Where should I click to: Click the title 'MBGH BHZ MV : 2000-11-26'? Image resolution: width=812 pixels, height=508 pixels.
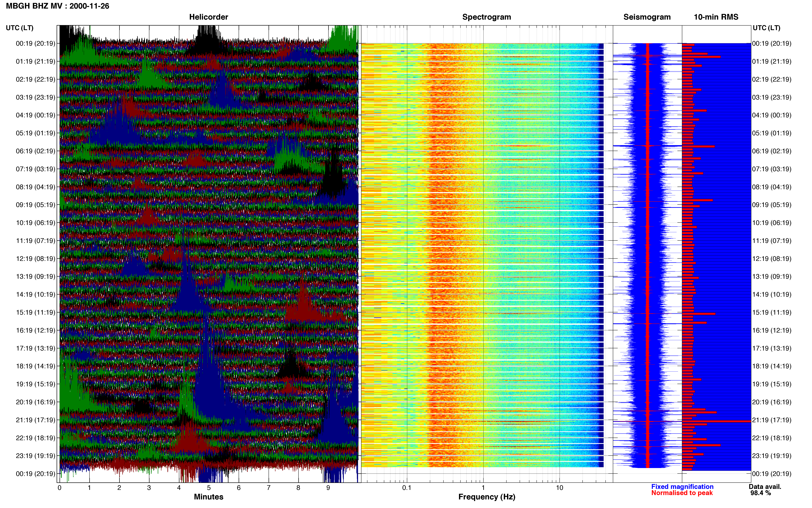tap(57, 6)
